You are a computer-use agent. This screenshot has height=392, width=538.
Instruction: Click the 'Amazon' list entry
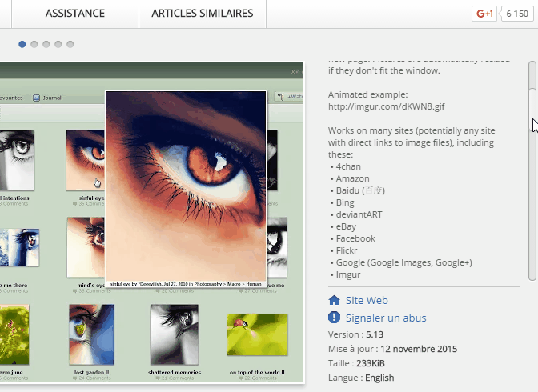(353, 178)
